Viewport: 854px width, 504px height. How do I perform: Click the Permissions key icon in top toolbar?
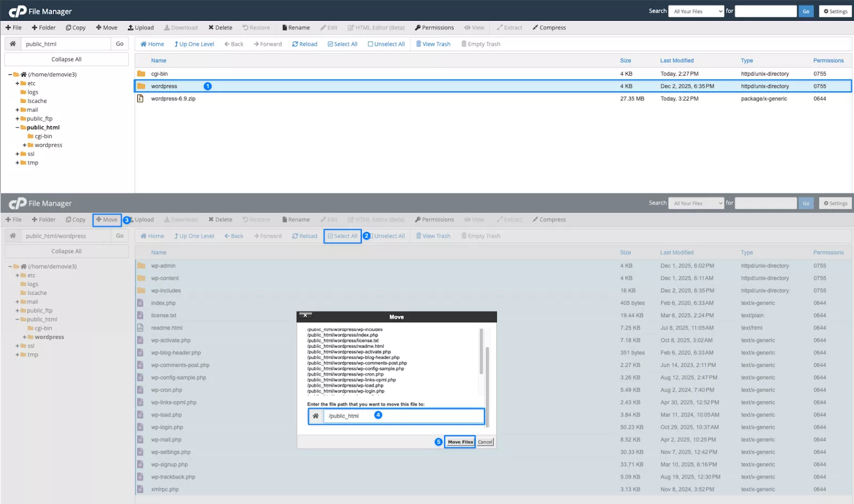418,28
